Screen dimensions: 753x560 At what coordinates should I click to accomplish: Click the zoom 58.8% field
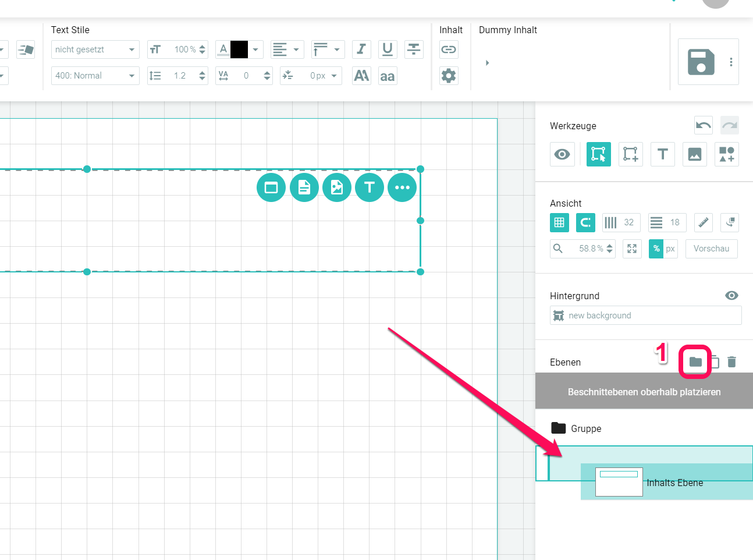tap(583, 249)
